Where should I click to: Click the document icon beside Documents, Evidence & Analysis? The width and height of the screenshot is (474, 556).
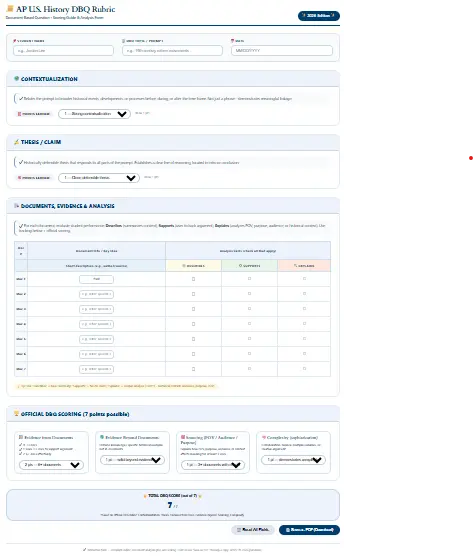point(16,206)
